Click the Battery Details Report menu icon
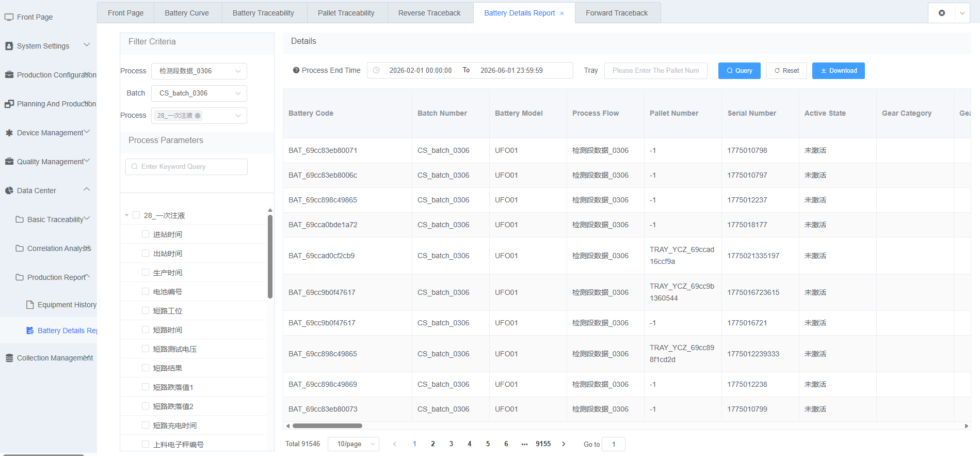980x456 pixels. point(30,331)
